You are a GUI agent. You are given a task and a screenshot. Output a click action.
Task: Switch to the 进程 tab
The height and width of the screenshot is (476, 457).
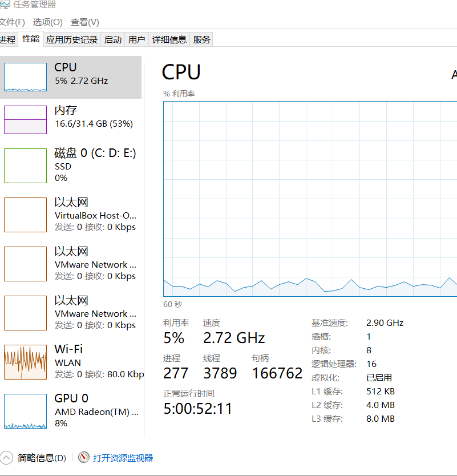tap(7, 39)
